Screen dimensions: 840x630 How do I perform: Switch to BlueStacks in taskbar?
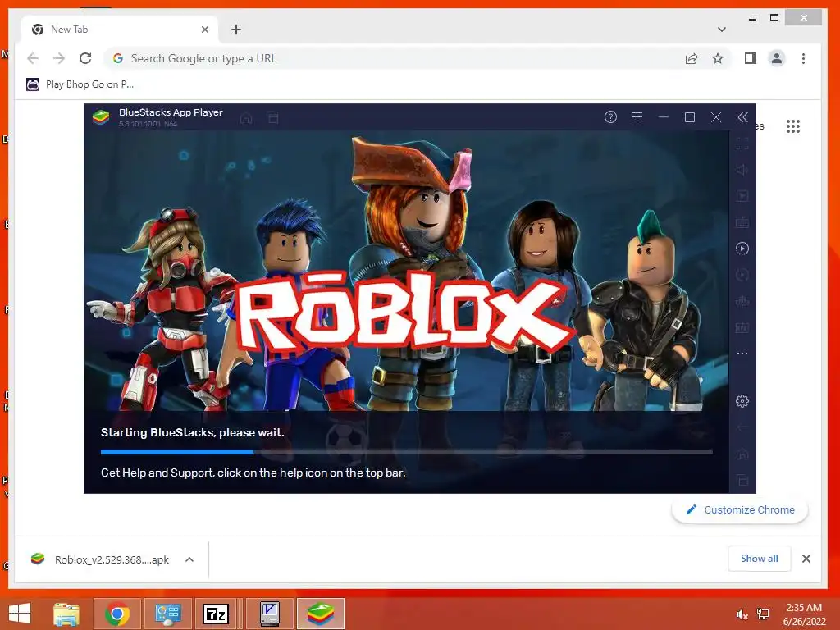pyautogui.click(x=321, y=614)
